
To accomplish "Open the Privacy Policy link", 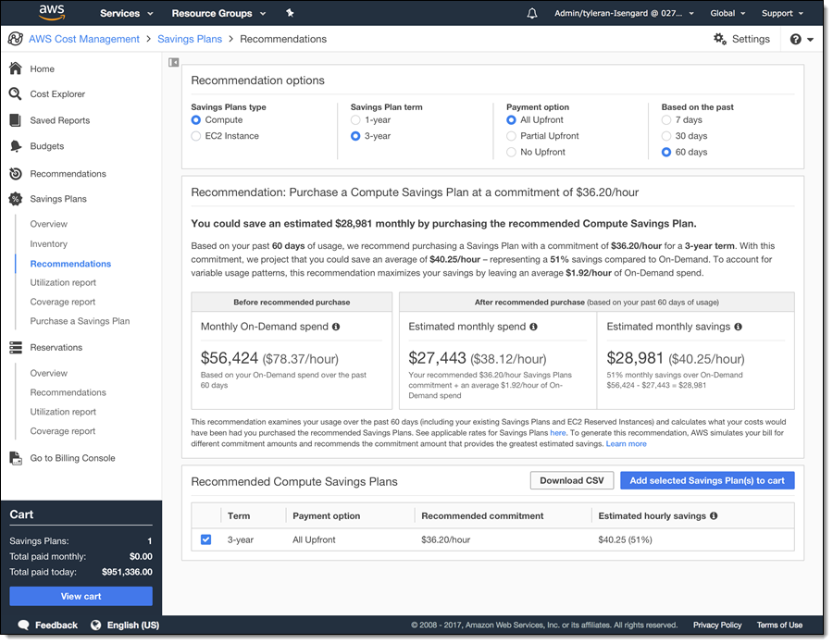I will pyautogui.click(x=717, y=625).
